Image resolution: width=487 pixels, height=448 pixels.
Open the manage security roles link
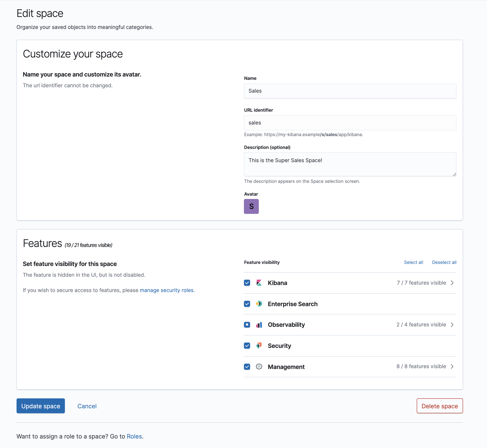166,290
